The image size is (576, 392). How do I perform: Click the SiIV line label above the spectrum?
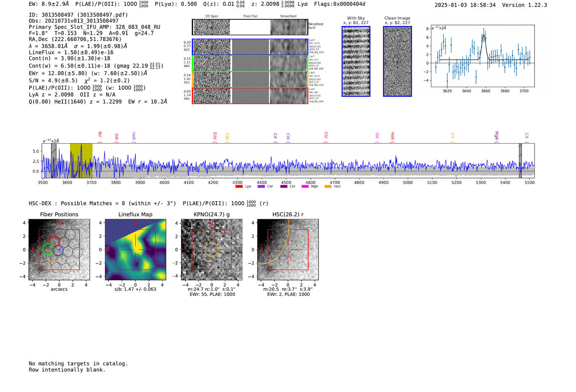215,136
